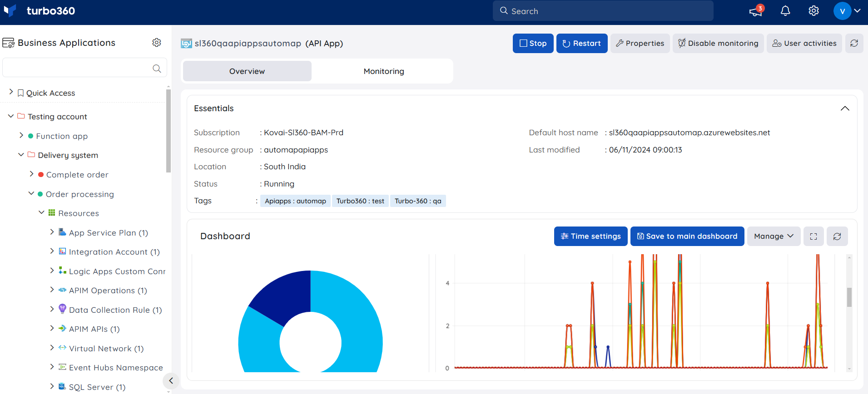
Task: Disable monitoring for this resource
Action: (718, 43)
